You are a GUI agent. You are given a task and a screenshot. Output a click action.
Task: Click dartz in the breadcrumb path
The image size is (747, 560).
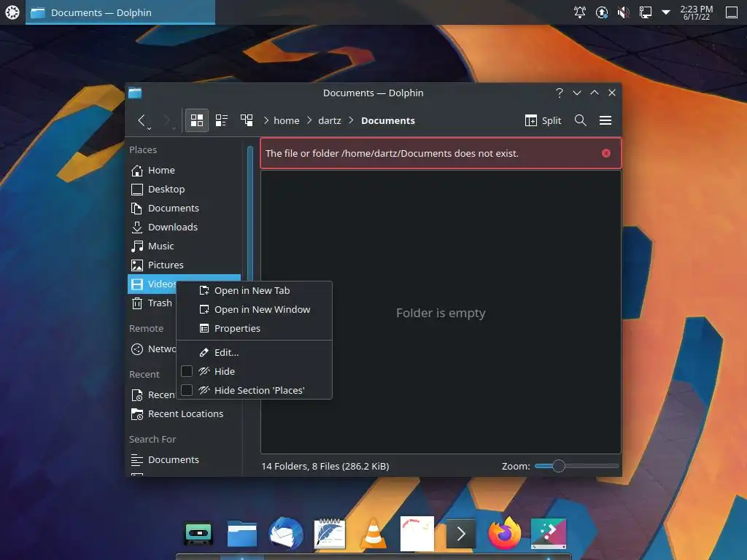330,120
